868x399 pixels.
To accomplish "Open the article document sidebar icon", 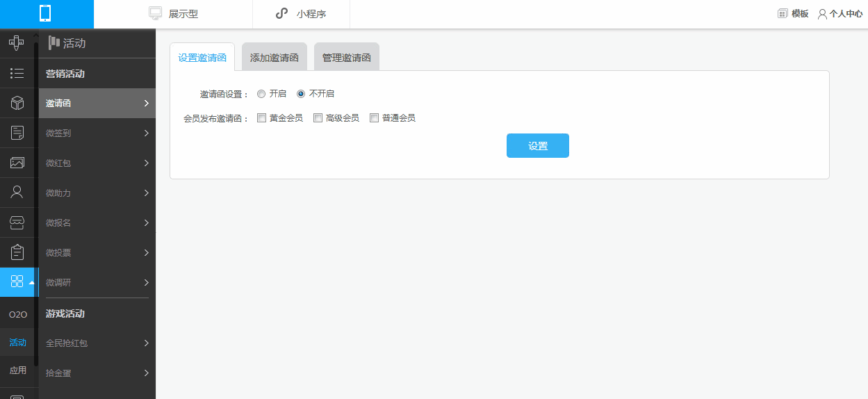I will click(17, 133).
